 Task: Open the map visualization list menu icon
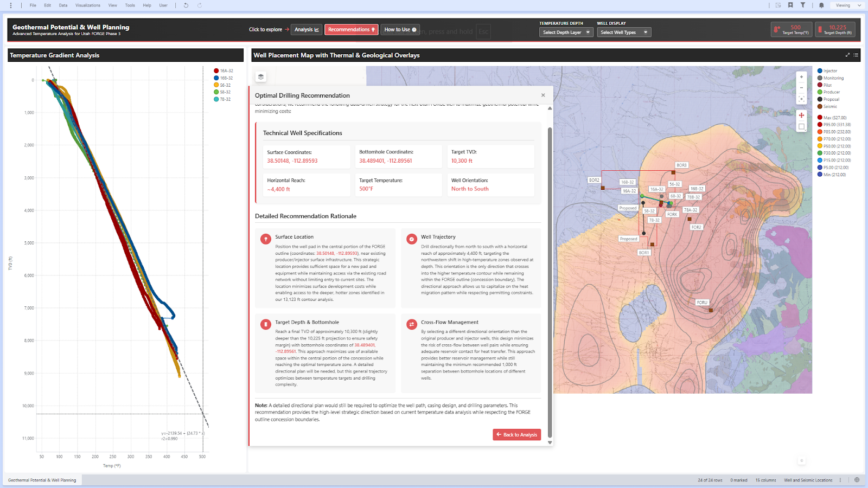[x=856, y=55]
